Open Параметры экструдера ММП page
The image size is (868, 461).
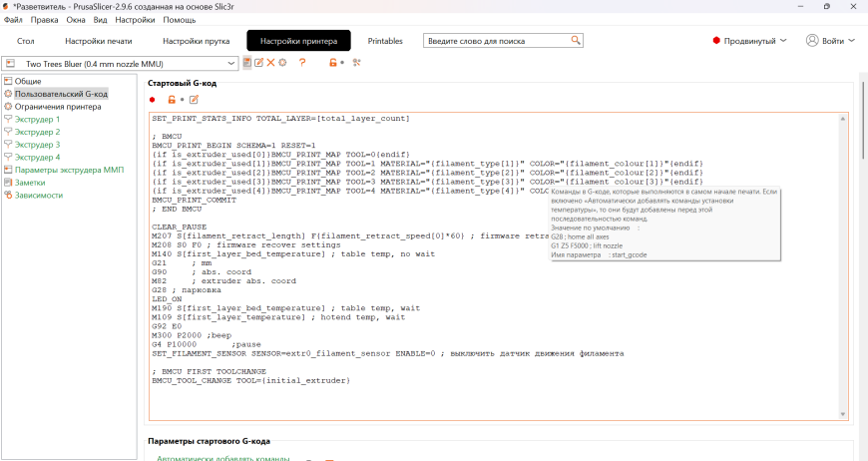(x=69, y=170)
